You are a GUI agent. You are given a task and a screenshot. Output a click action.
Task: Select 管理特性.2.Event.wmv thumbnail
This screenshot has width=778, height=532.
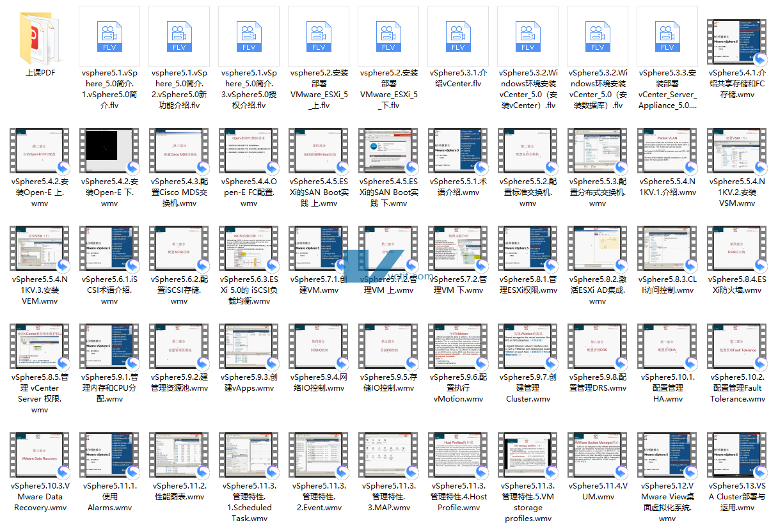point(319,455)
